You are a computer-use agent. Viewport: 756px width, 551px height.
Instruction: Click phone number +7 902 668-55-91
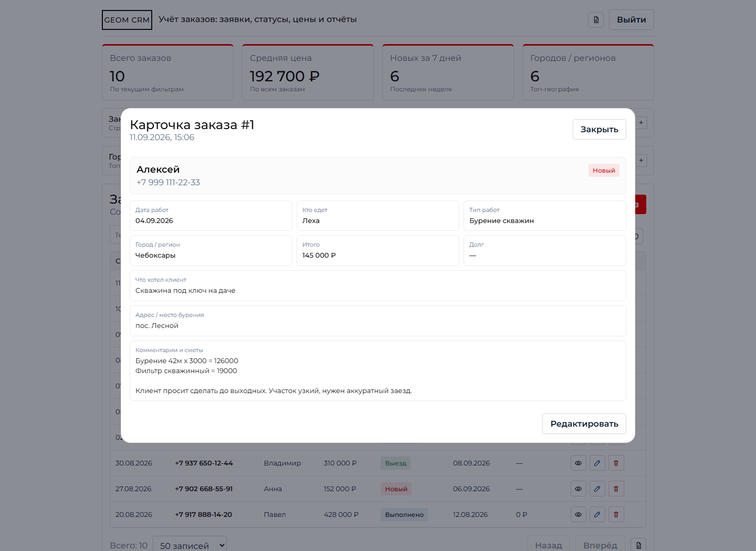click(204, 489)
